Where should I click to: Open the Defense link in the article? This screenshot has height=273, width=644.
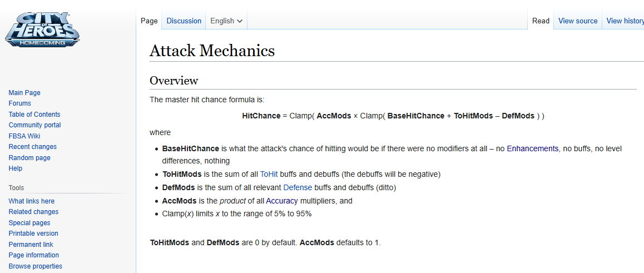point(298,187)
